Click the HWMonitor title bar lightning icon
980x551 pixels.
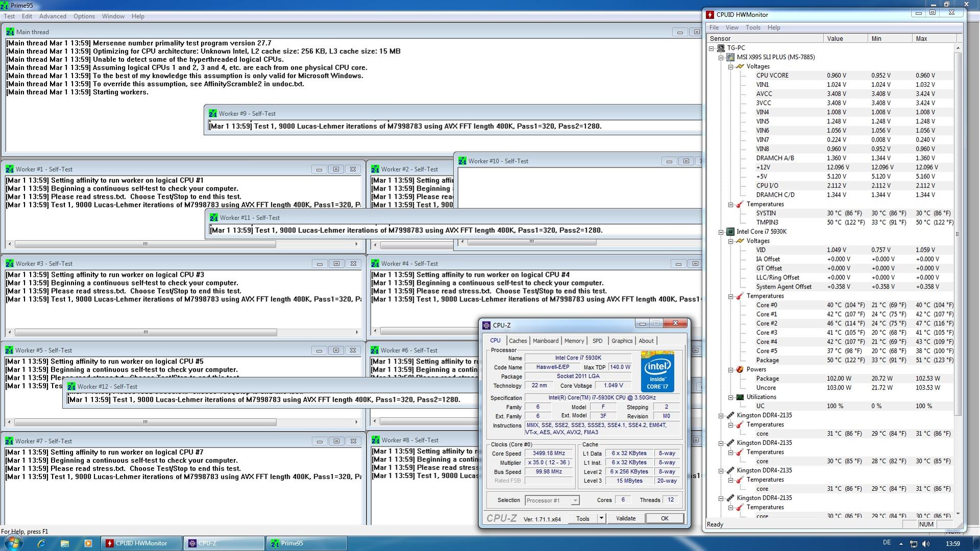click(710, 15)
